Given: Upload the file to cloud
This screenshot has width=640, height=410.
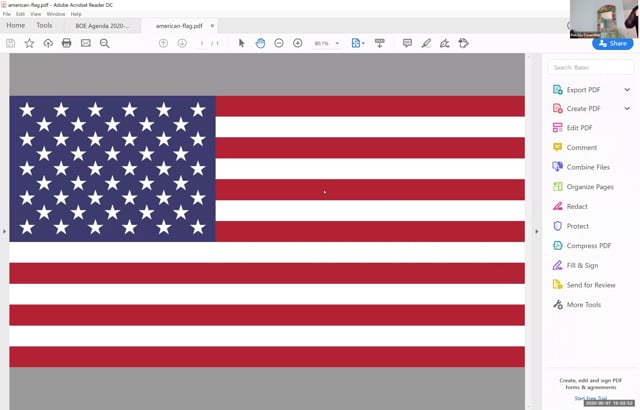Looking at the screenshot, I should point(48,43).
